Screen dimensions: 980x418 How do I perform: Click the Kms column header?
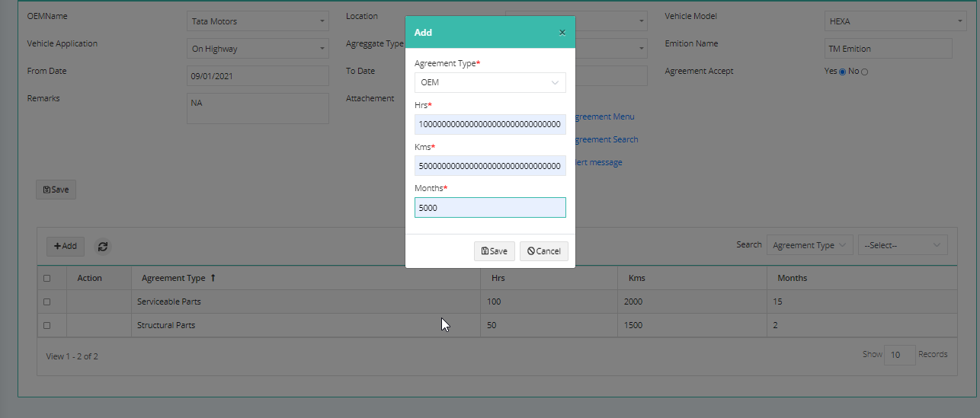point(636,278)
